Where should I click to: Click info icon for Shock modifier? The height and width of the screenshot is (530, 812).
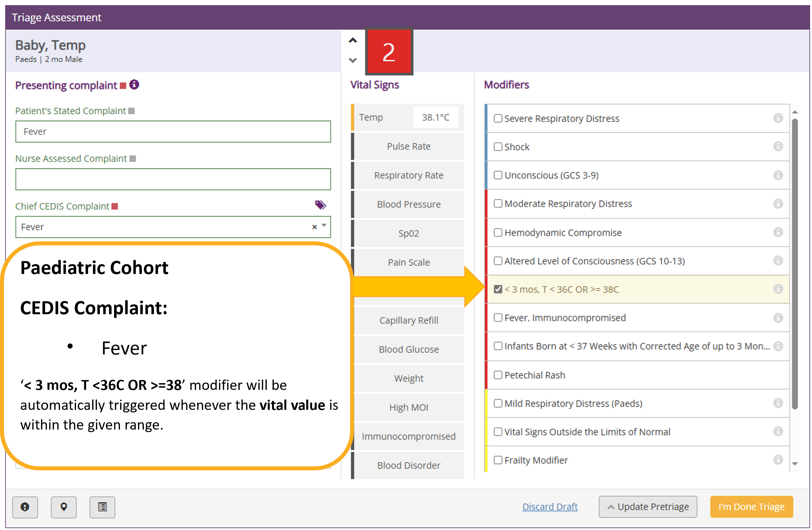coord(777,147)
